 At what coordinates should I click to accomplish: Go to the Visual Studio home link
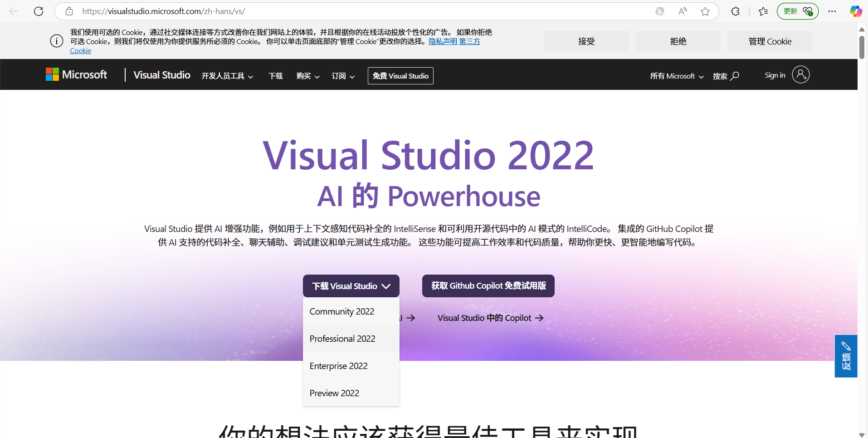point(162,75)
